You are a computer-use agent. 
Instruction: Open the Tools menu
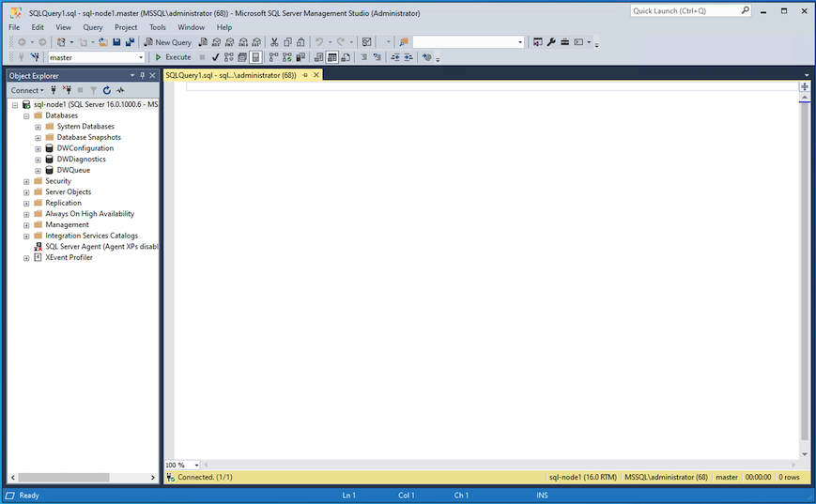tap(157, 27)
